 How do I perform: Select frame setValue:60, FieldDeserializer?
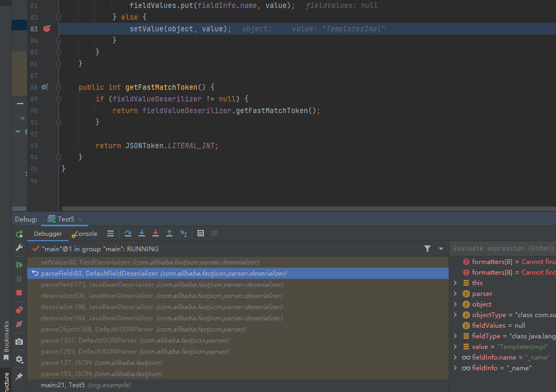coord(238,262)
